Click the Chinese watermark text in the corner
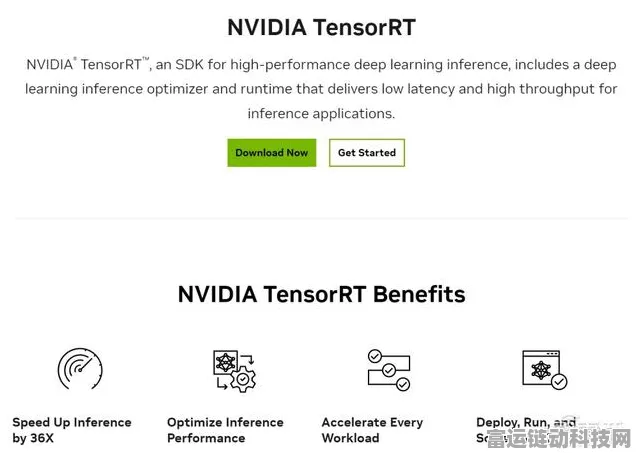Image resolution: width=636 pixels, height=457 pixels. tap(559, 440)
